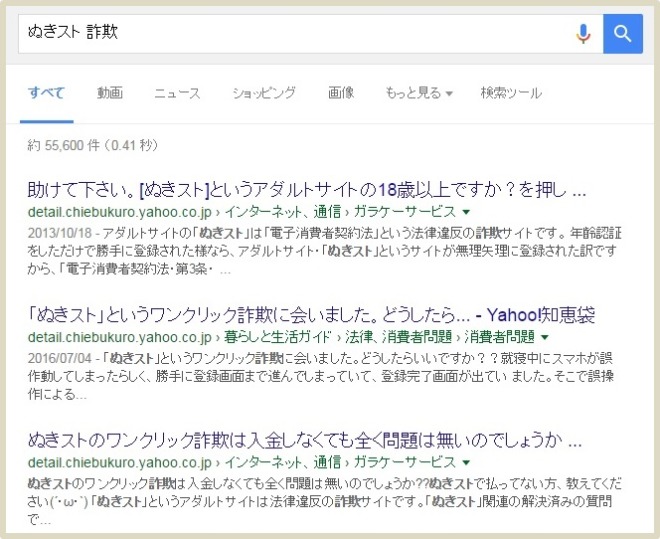Viewport: 660px width, 539px height.
Task: Open the 「ぬきスト」というワンクリック詐欺に会いました result
Action: click(x=311, y=316)
